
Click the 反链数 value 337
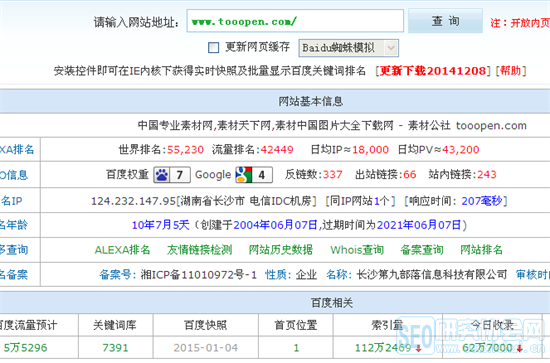pos(332,174)
